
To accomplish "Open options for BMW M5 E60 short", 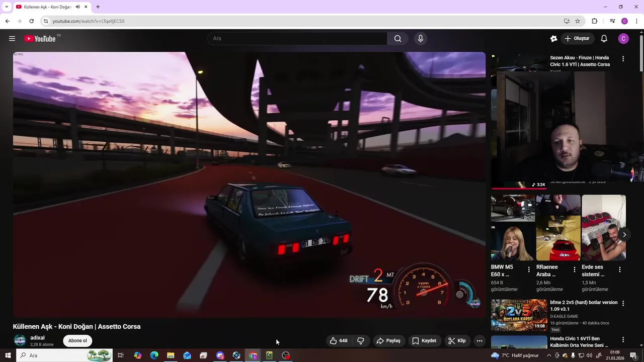I will coord(528,269).
